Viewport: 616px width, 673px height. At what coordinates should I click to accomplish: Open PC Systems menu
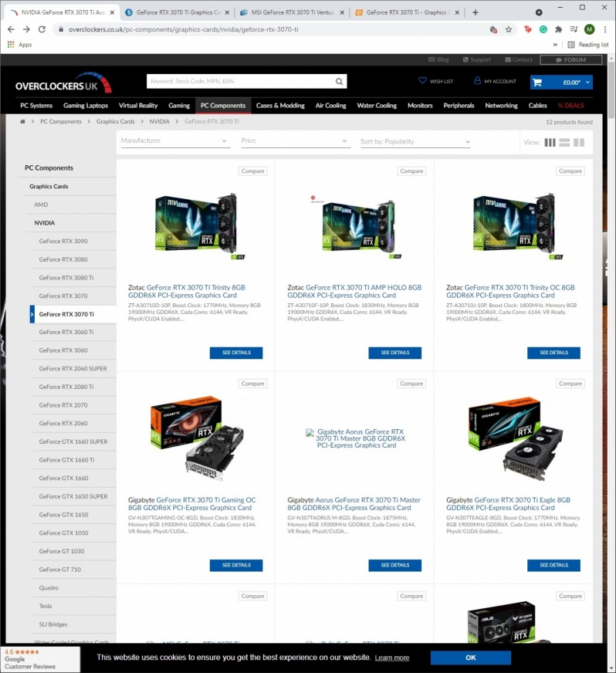click(x=36, y=106)
